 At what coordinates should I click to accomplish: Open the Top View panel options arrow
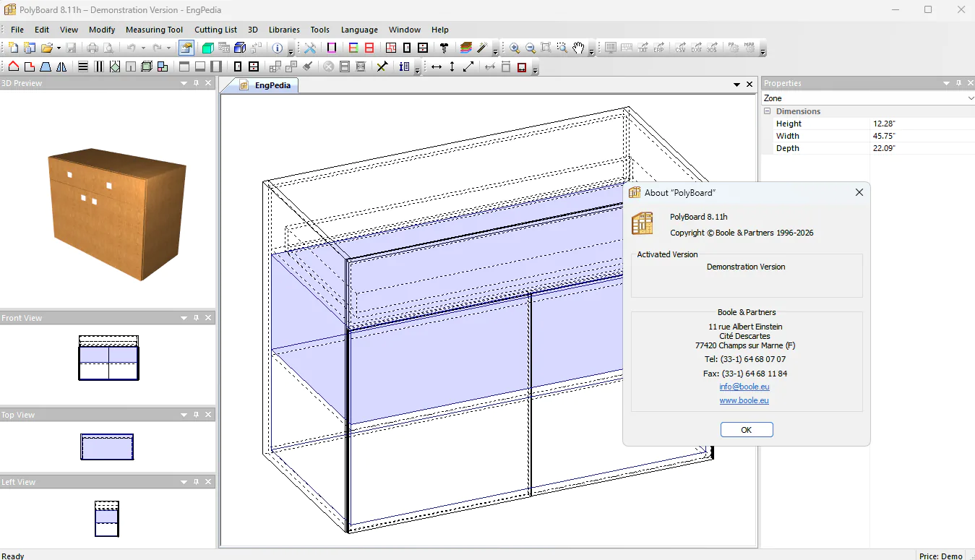[184, 415]
